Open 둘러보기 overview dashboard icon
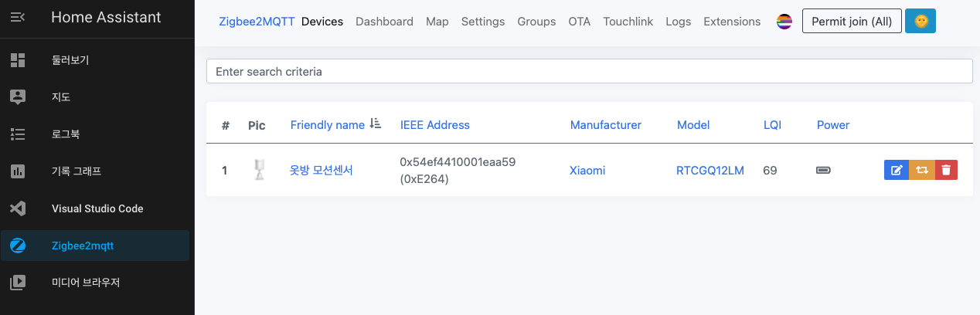Screen dimensions: 980x315 click(18, 59)
